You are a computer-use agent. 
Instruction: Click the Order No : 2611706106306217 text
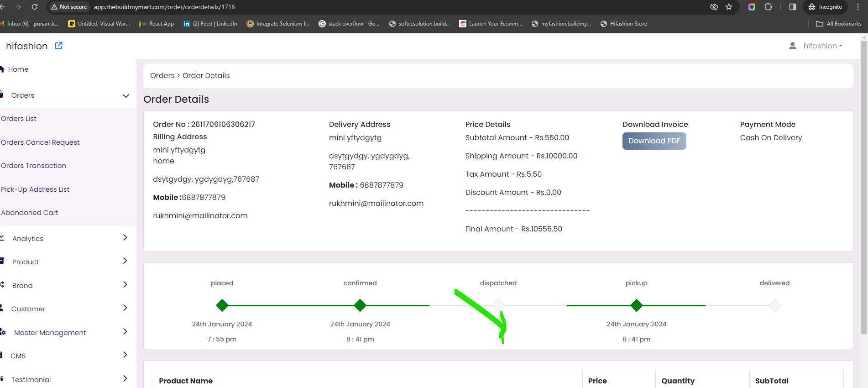click(x=204, y=125)
